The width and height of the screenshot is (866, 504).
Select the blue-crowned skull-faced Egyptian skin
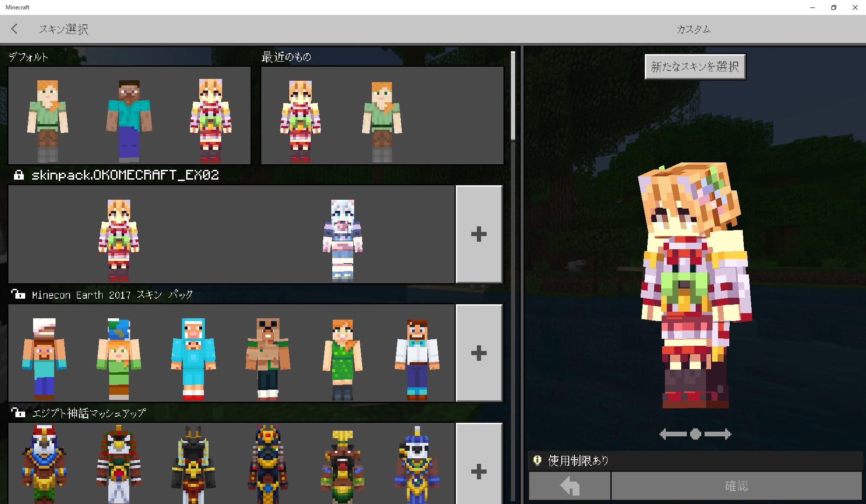417,464
